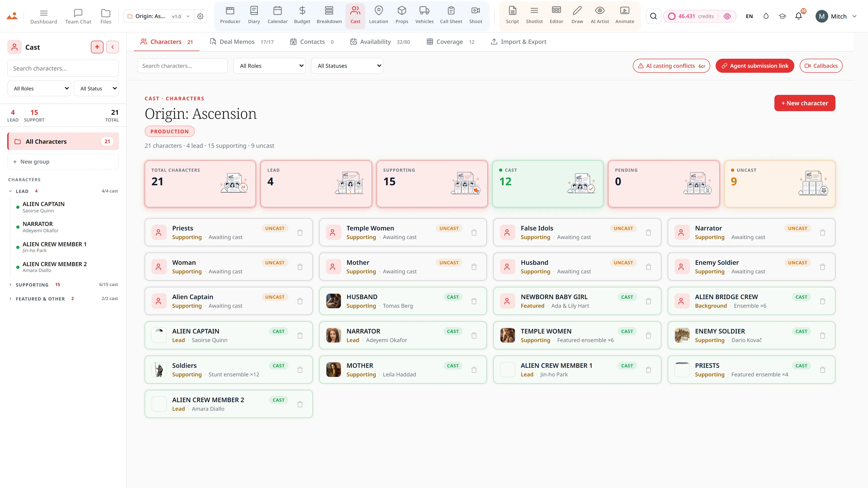The width and height of the screenshot is (868, 488).
Task: Click the project settings gear icon
Action: 200,16
